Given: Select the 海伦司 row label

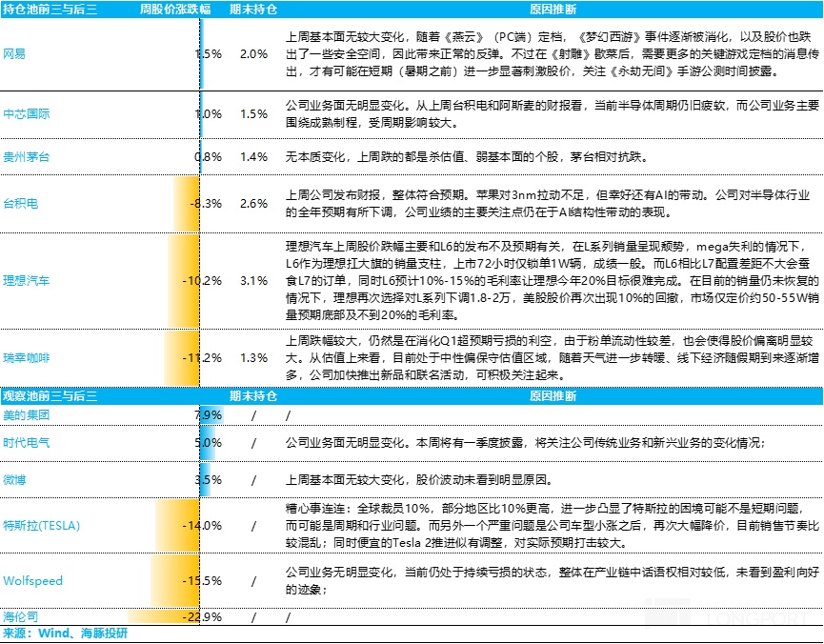Looking at the screenshot, I should point(21,616).
